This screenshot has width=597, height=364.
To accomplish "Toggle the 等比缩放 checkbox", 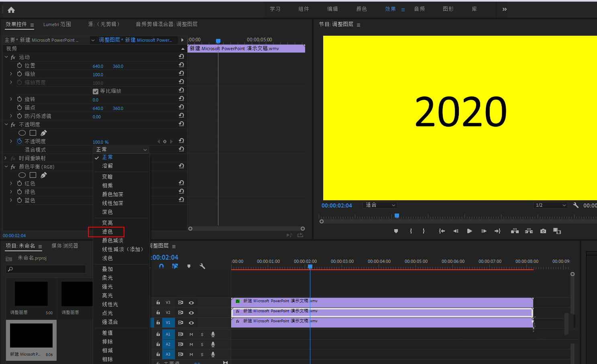I will [x=96, y=91].
